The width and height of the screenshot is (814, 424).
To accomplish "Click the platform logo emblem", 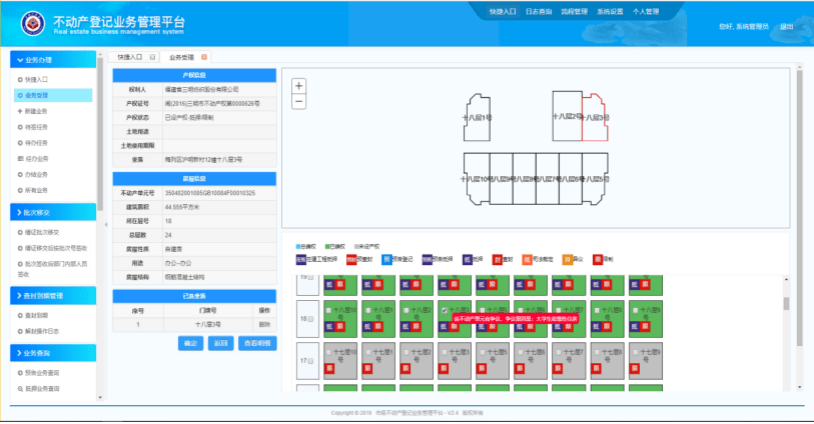I will [32, 22].
